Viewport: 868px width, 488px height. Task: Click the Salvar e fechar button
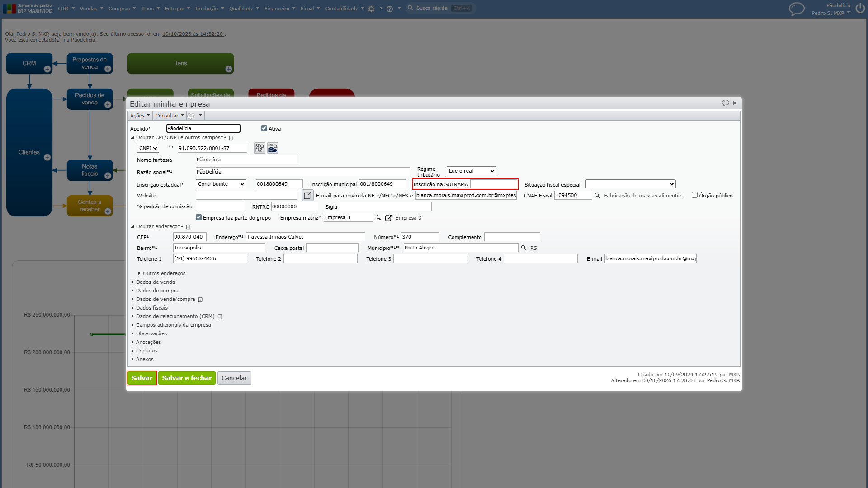[x=187, y=378]
